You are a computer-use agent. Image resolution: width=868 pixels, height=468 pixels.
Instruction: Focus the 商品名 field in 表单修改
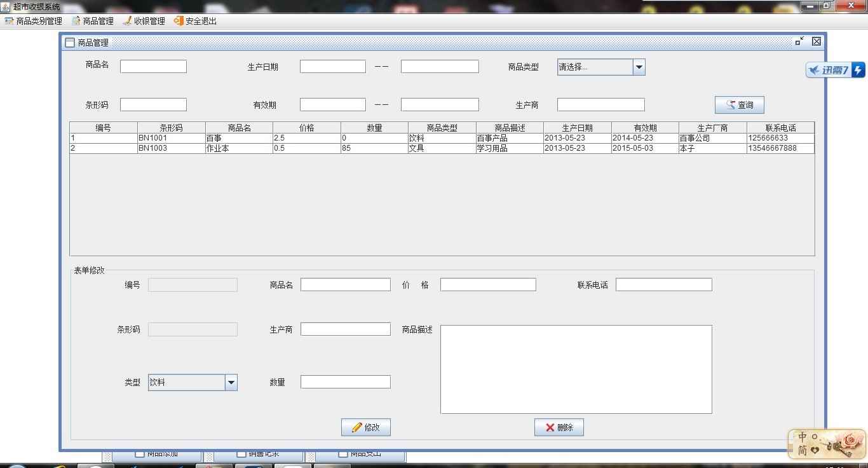[x=346, y=284]
